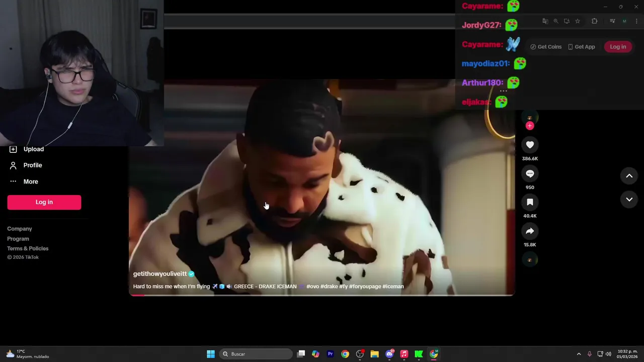
Task: Seek on the red video progress bar
Action: click(x=322, y=295)
